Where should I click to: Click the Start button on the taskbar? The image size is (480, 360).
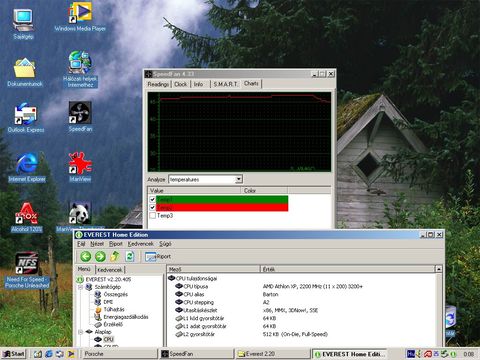[x=14, y=354]
